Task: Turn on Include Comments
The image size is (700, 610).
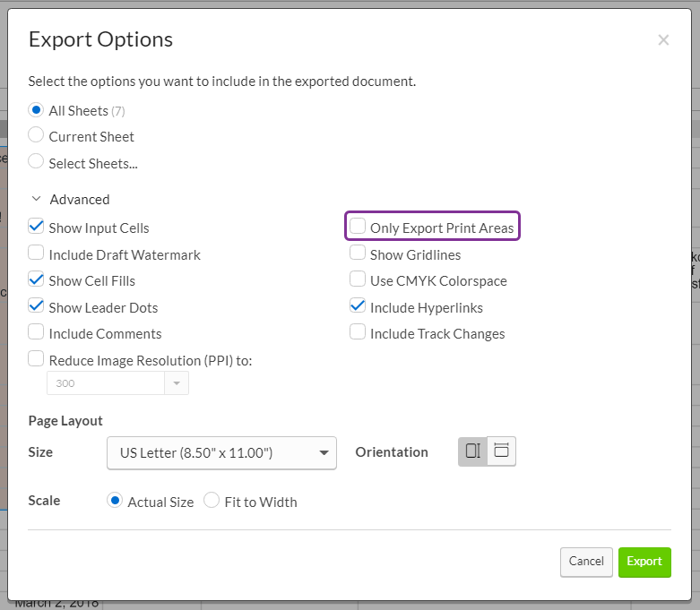Action: [36, 332]
